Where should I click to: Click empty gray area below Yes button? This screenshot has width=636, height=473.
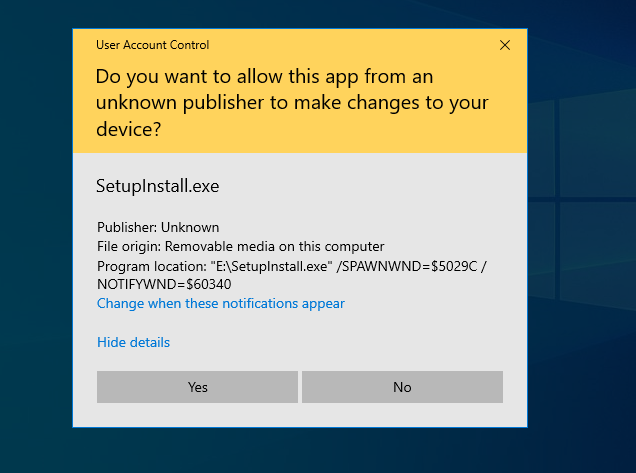point(197,414)
